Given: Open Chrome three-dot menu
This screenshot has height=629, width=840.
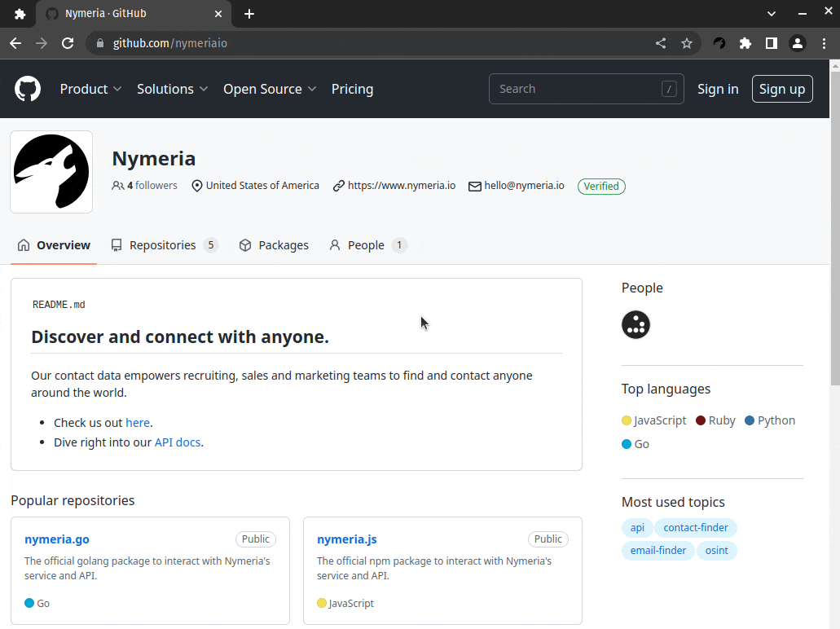Looking at the screenshot, I should pos(824,43).
